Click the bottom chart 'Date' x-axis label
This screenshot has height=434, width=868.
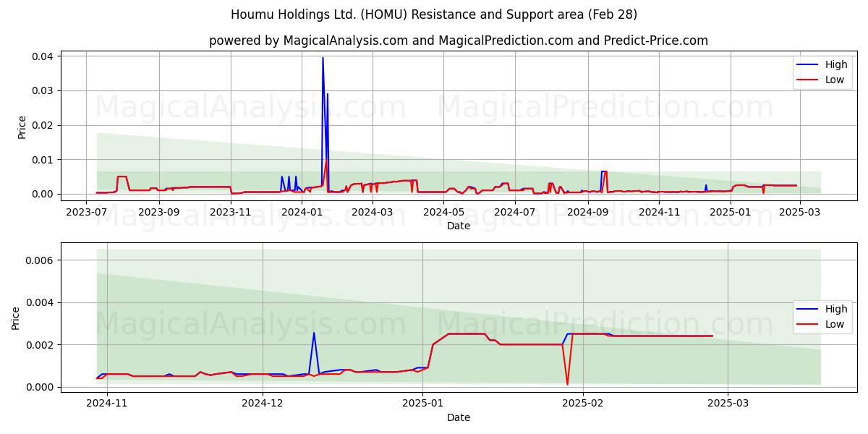pyautogui.click(x=459, y=417)
